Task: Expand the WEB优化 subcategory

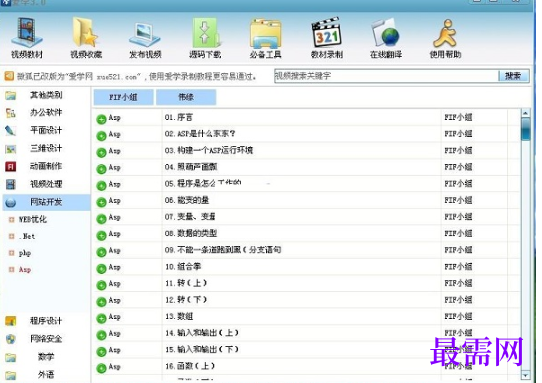Action: tap(11, 219)
